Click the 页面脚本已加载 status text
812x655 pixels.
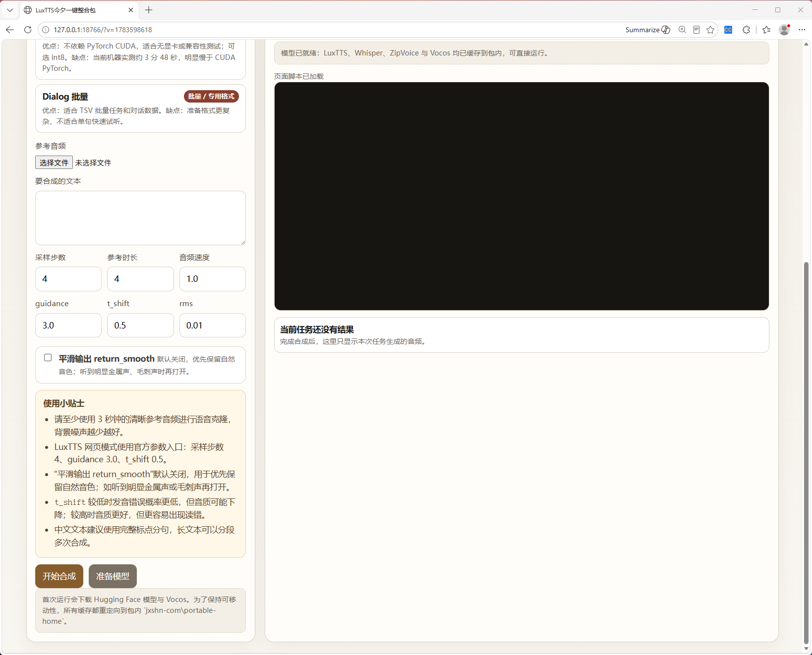[x=299, y=76]
